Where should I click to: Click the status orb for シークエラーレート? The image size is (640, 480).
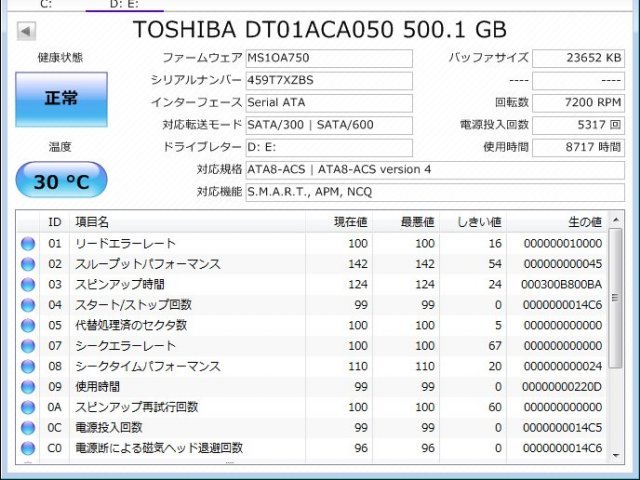click(28, 346)
